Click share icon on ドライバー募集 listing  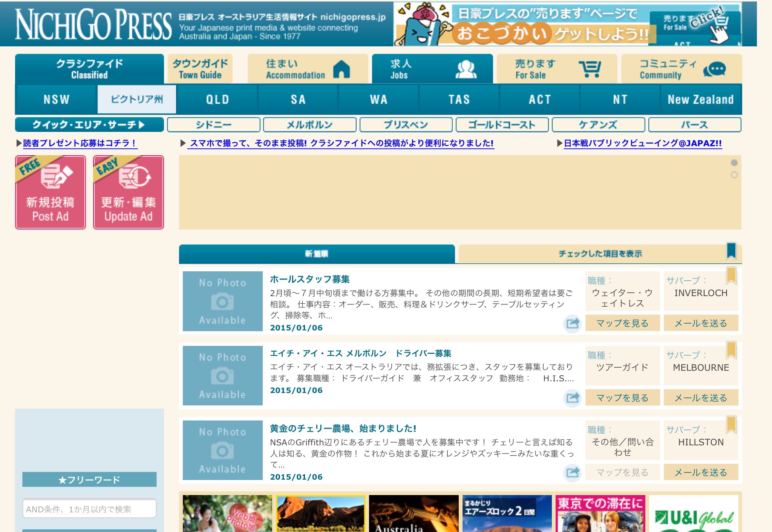pos(573,397)
